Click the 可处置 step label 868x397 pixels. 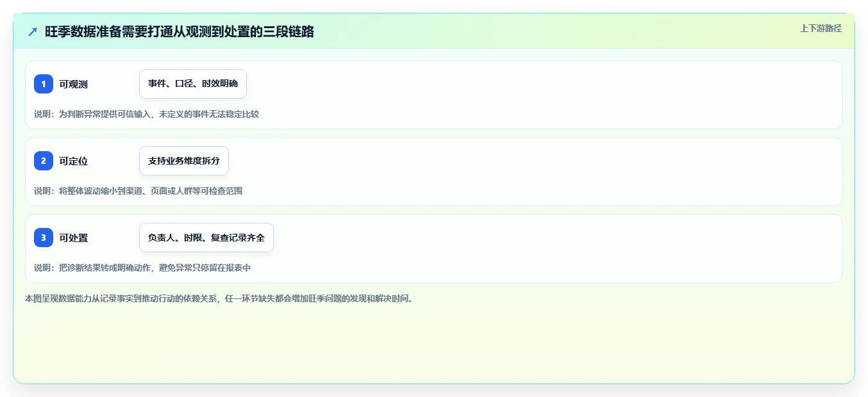(74, 238)
